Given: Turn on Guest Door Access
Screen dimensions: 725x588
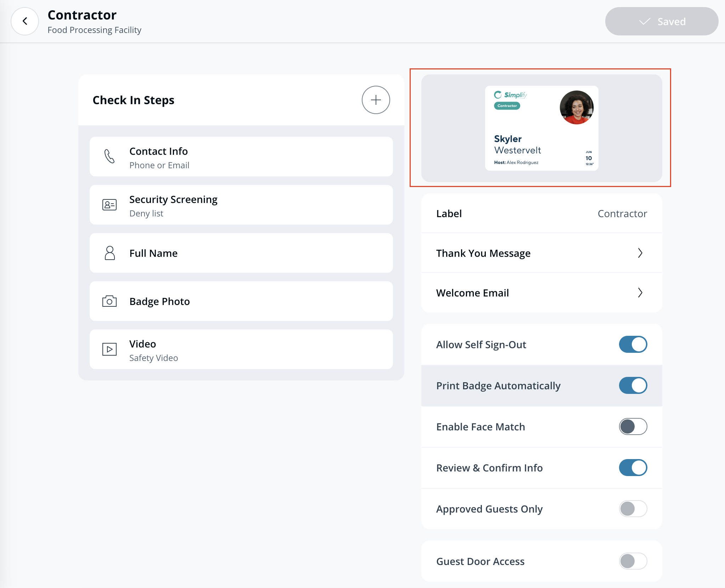Looking at the screenshot, I should click(x=633, y=561).
